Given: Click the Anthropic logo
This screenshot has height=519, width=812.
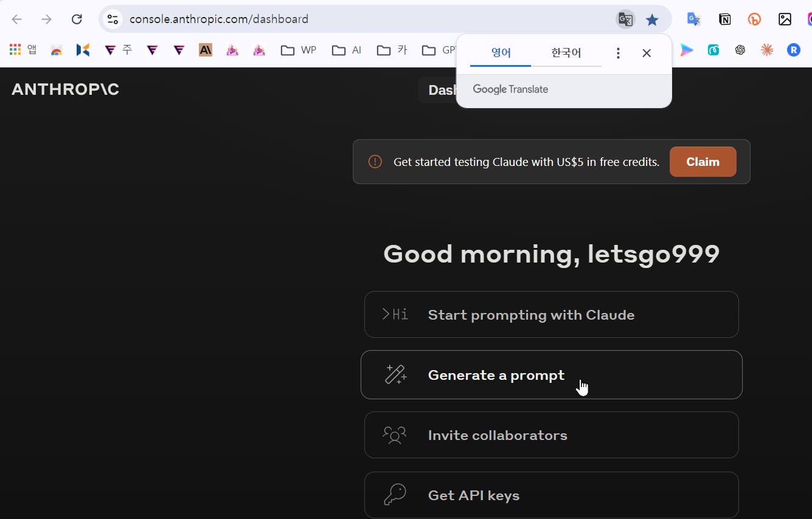Looking at the screenshot, I should pyautogui.click(x=65, y=89).
